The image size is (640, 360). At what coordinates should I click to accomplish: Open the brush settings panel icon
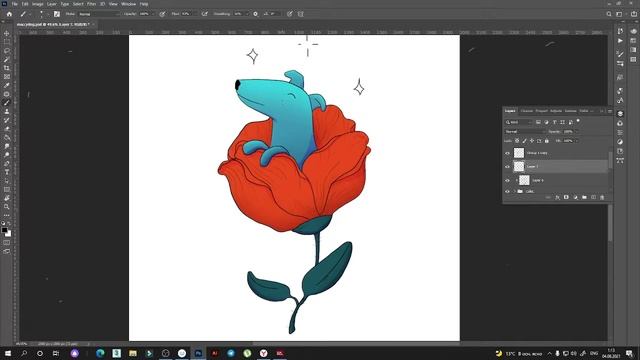pyautogui.click(x=57, y=14)
